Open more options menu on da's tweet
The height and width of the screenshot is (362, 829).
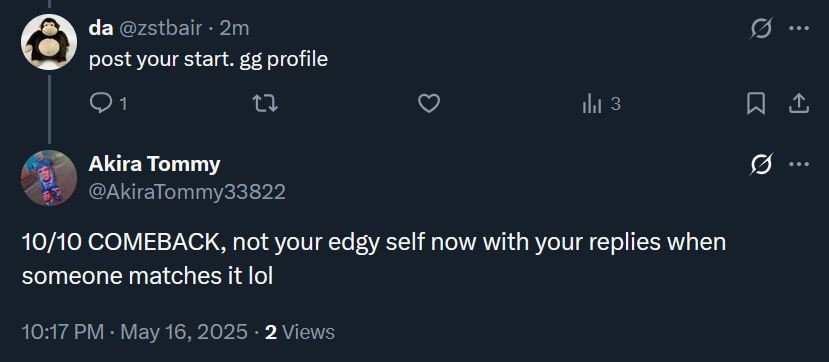coord(799,29)
